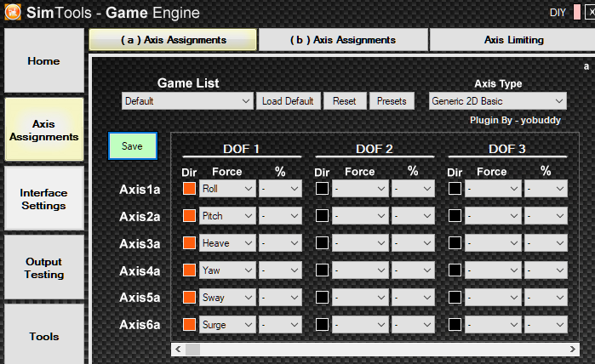The width and height of the screenshot is (595, 364).
Task: Open Interface Settings in the sidebar
Action: pyautogui.click(x=44, y=199)
